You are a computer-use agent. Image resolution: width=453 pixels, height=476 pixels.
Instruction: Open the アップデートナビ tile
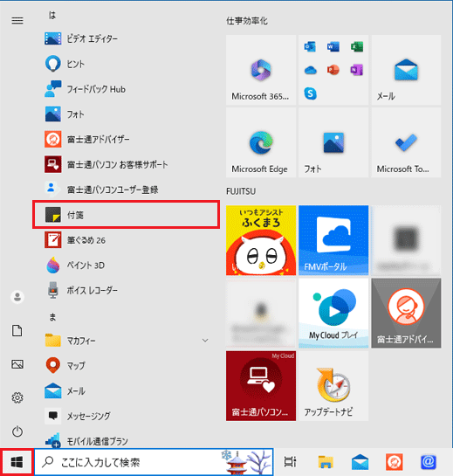[333, 386]
